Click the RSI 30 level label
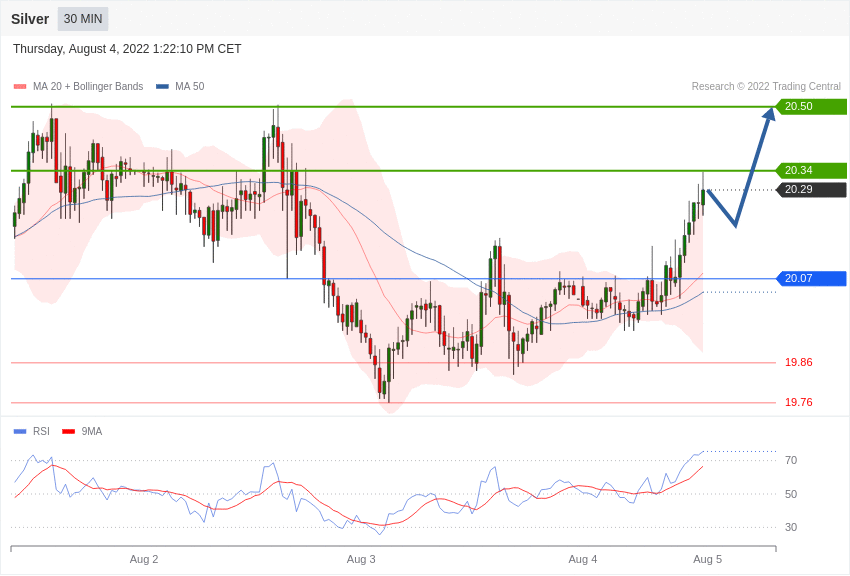Image resolution: width=850 pixels, height=576 pixels. 791,527
